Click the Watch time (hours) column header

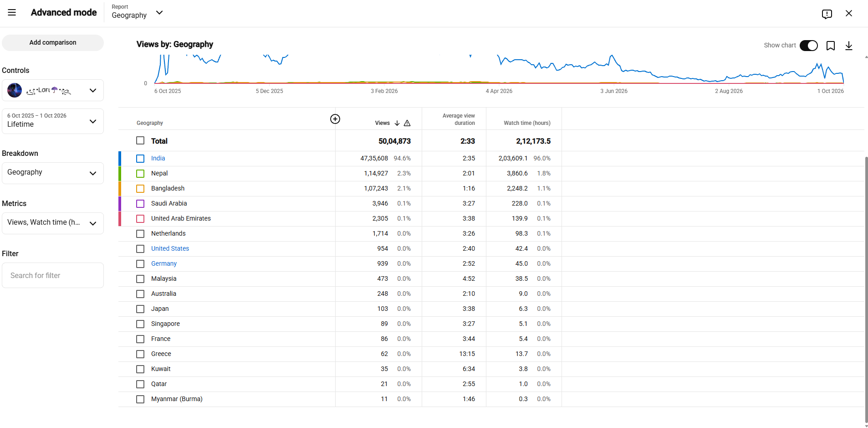coord(527,123)
